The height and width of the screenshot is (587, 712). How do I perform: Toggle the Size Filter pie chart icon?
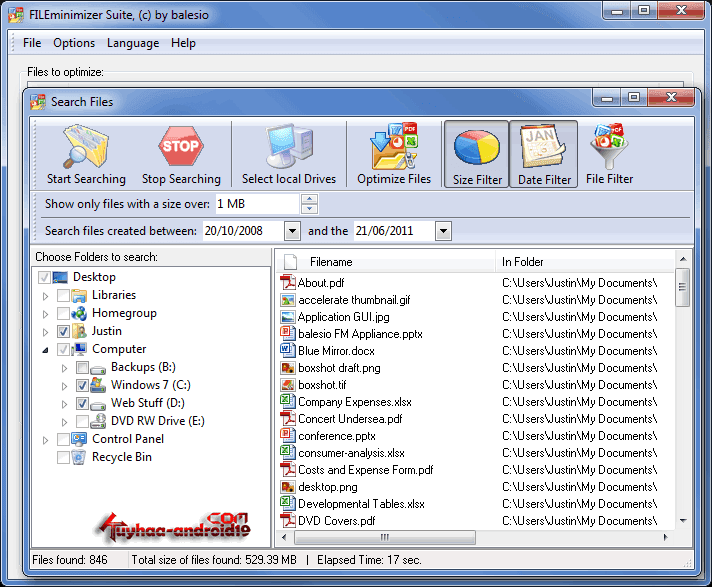(477, 147)
